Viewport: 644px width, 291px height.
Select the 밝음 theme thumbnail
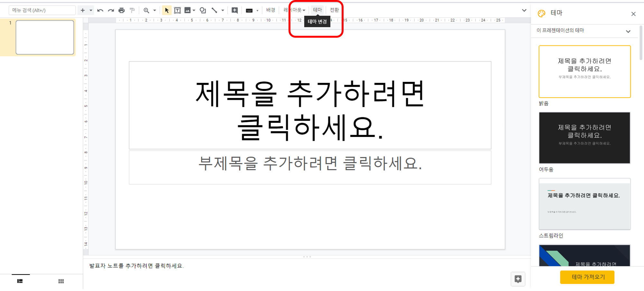(x=585, y=72)
